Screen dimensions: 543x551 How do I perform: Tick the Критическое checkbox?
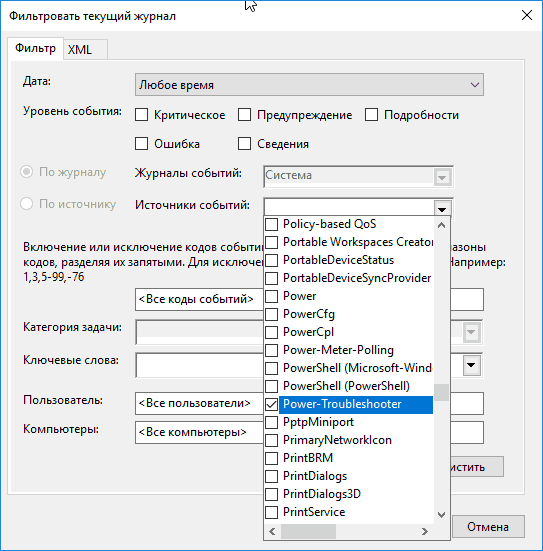[x=141, y=115]
